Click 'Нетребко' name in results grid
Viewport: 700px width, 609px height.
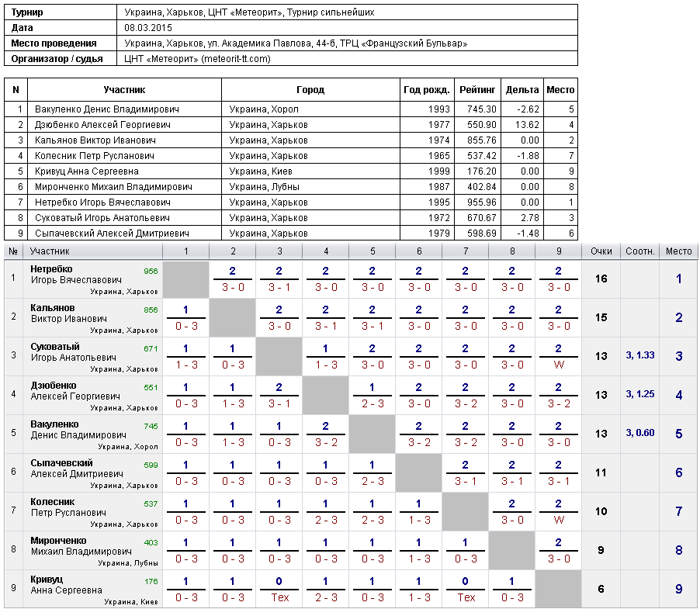(51, 269)
